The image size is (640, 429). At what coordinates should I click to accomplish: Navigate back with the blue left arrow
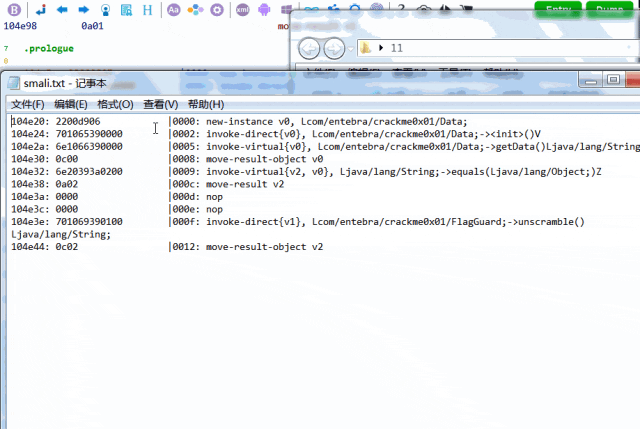(62, 9)
